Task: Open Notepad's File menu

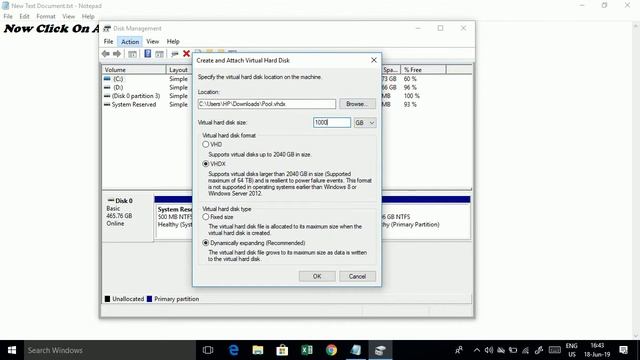Action: coord(8,16)
